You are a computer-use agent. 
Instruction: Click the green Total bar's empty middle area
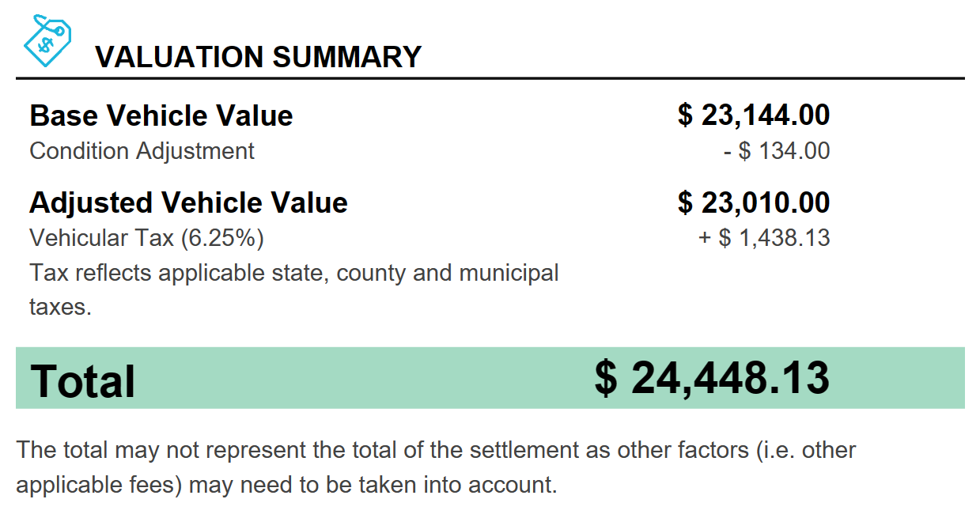point(364,379)
